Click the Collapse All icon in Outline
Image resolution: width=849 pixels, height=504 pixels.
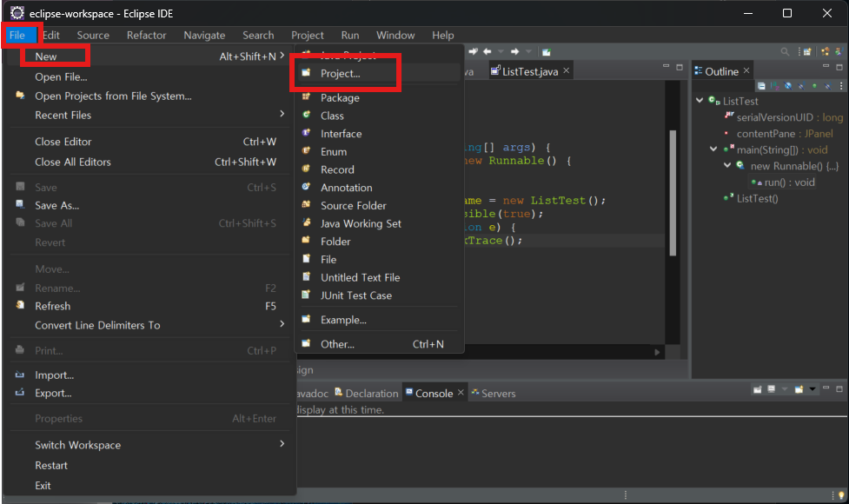tap(761, 85)
